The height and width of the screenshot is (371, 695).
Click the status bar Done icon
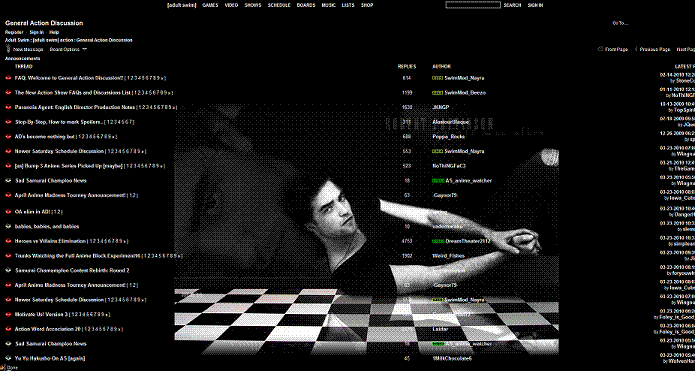(x=3, y=367)
